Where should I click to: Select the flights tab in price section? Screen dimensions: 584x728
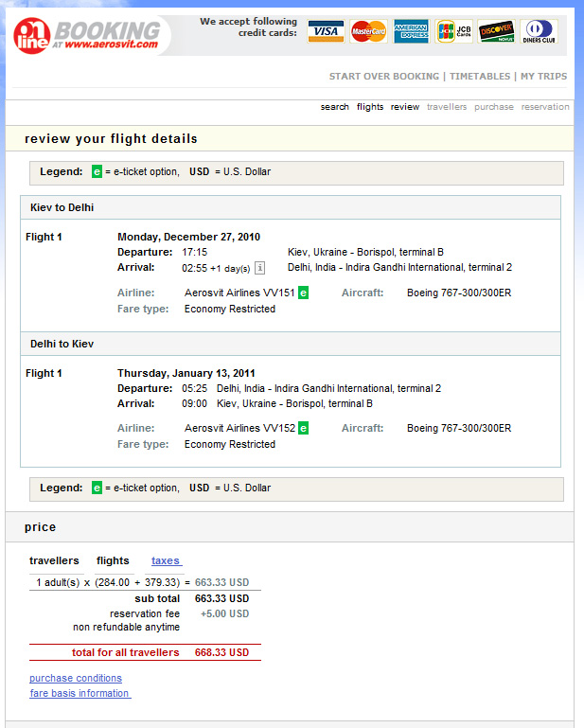113,560
